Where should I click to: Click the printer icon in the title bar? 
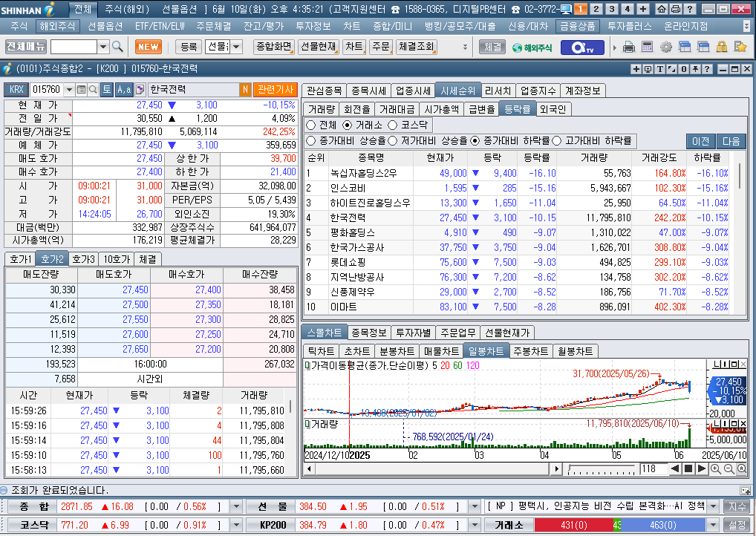[x=676, y=9]
